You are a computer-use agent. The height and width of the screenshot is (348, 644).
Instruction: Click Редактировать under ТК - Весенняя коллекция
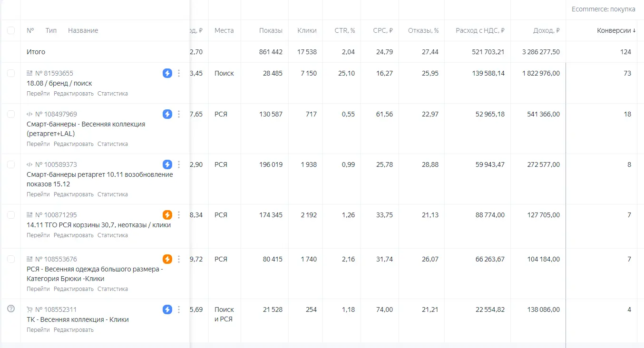click(x=74, y=330)
